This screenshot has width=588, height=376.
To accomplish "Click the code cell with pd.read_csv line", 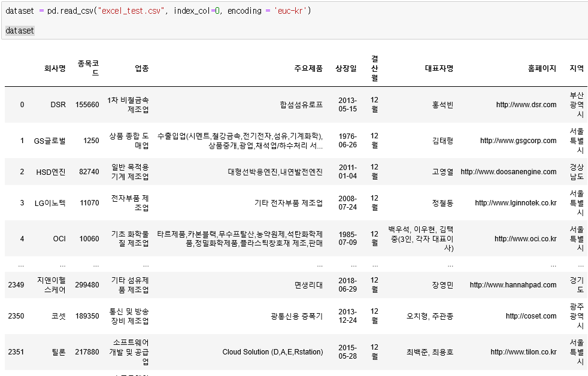I will [x=295, y=20].
